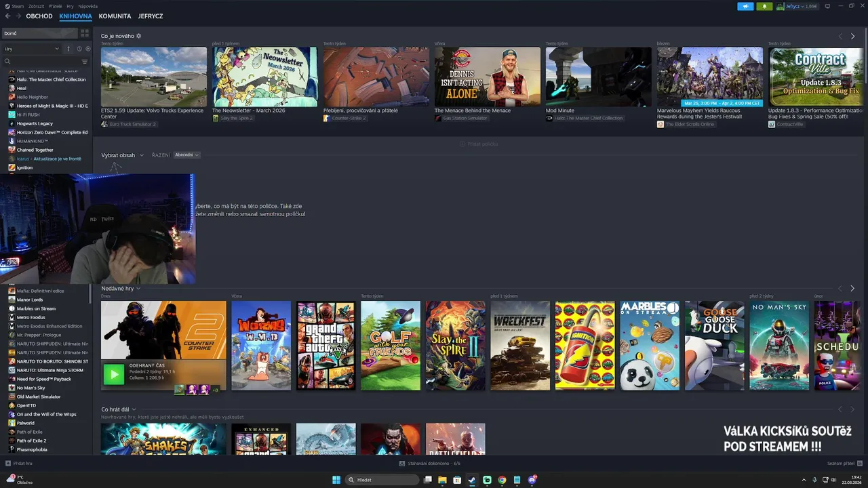Show next news items arrow
This screenshot has width=868, height=488.
pos(852,36)
